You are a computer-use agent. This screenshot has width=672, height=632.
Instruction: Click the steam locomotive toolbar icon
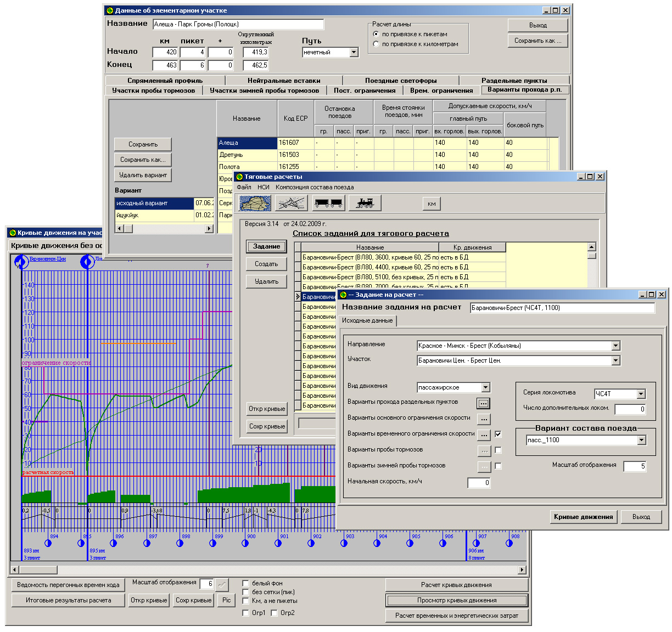[x=365, y=204]
